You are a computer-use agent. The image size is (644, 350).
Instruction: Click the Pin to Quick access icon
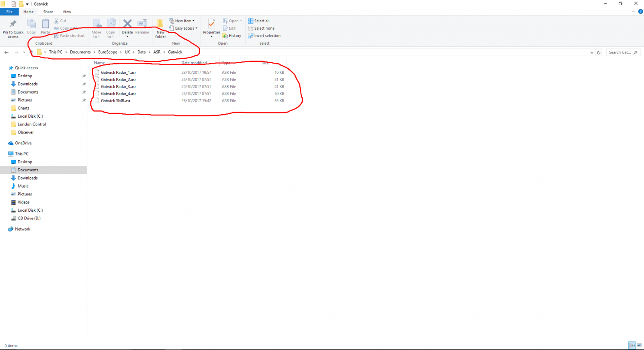[13, 24]
